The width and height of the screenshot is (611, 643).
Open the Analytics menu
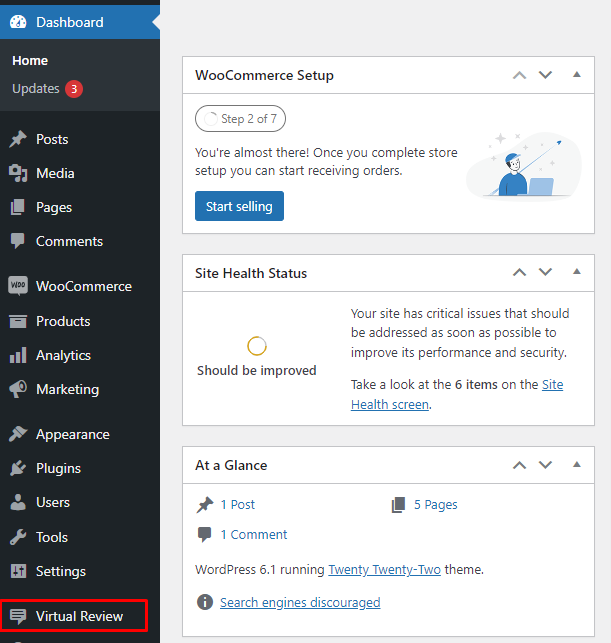64,356
